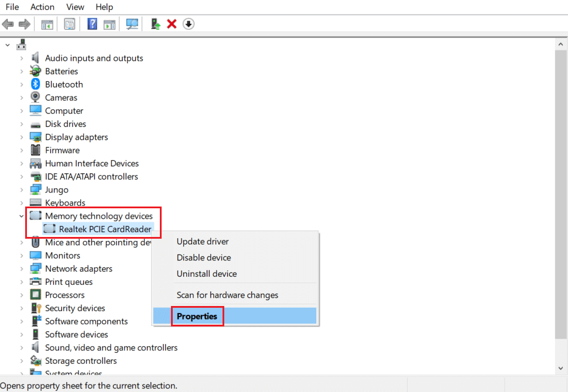Toggle the Show/Hide console tree icon

(47, 23)
